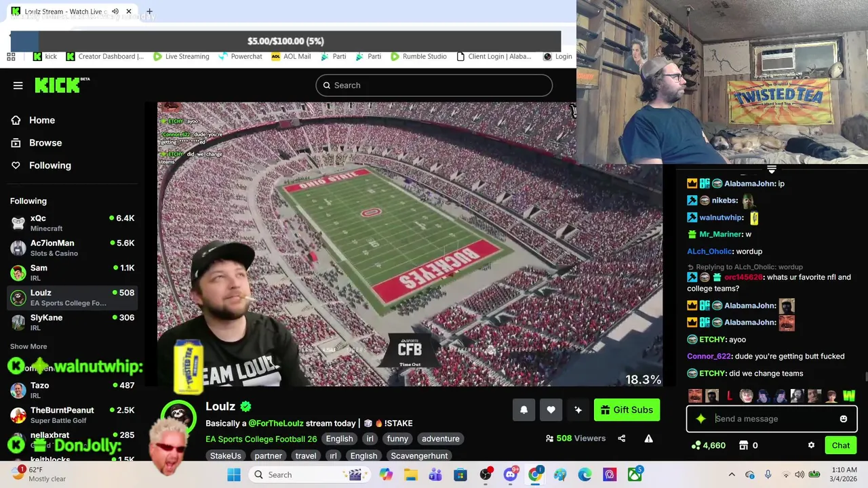Expand Show More in Following list
Viewport: 868px width, 488px height.
(x=28, y=346)
